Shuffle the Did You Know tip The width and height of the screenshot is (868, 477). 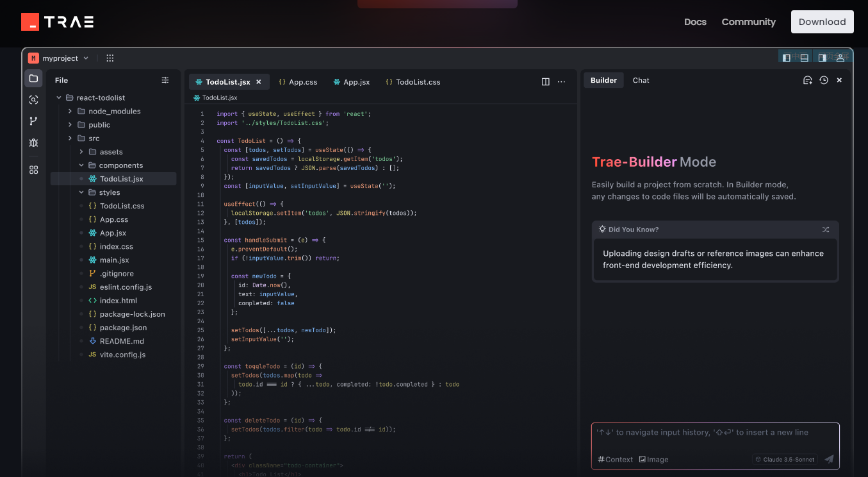pyautogui.click(x=826, y=229)
